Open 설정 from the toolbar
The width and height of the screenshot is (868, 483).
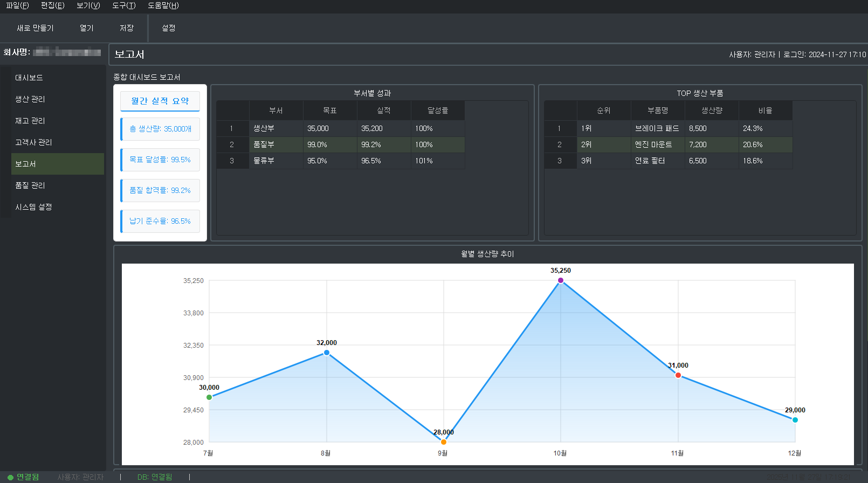pyautogui.click(x=168, y=28)
